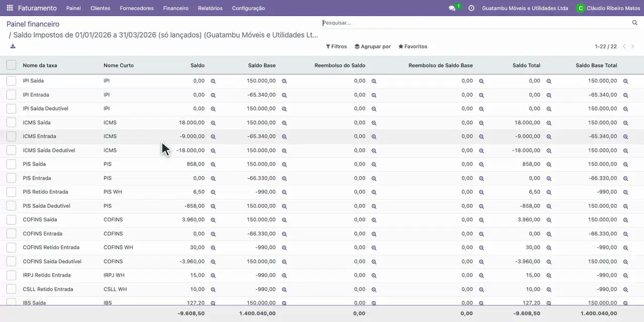The height and width of the screenshot is (322, 644).
Task: Click the 1-22 / 22 pager counter
Action: 606,46
